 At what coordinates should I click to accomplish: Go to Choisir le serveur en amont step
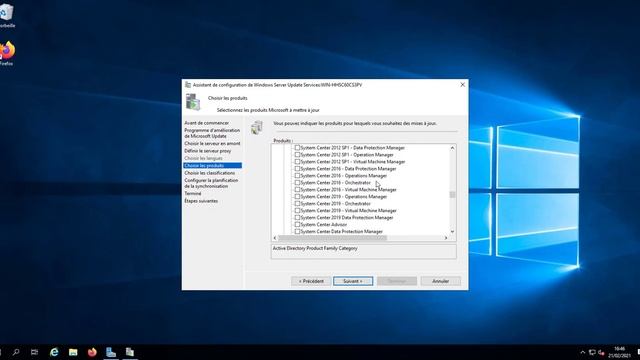click(212, 144)
